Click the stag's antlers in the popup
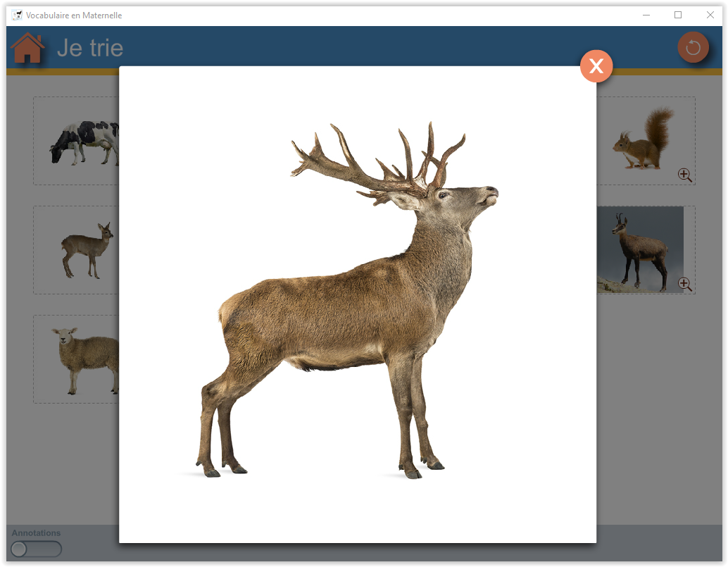Screen dimensions: 728x567 coord(373,161)
